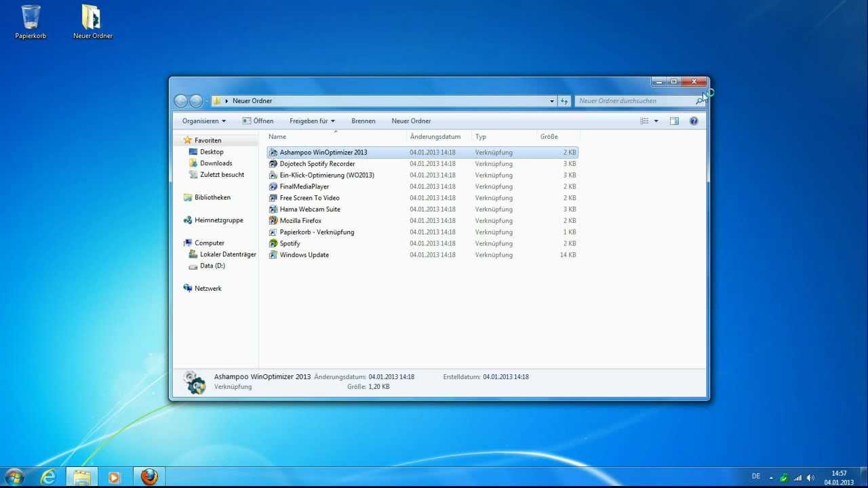Click the Ein-Klick-Optimierung (WO2013) icon
This screenshot has width=868, height=488.
coord(273,175)
